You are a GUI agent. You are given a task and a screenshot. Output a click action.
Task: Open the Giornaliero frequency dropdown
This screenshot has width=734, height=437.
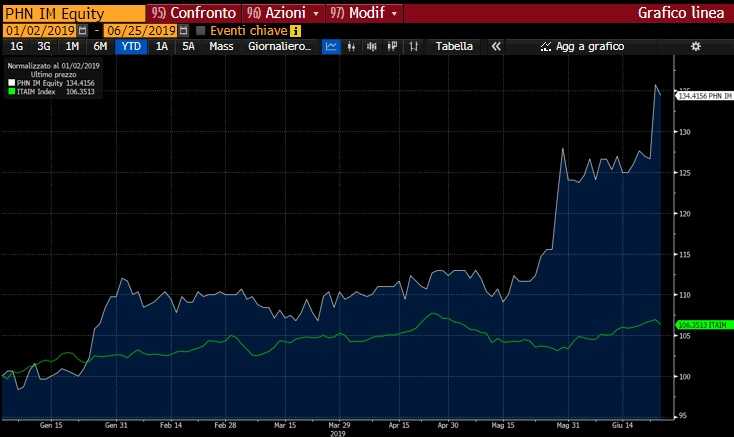tap(279, 46)
